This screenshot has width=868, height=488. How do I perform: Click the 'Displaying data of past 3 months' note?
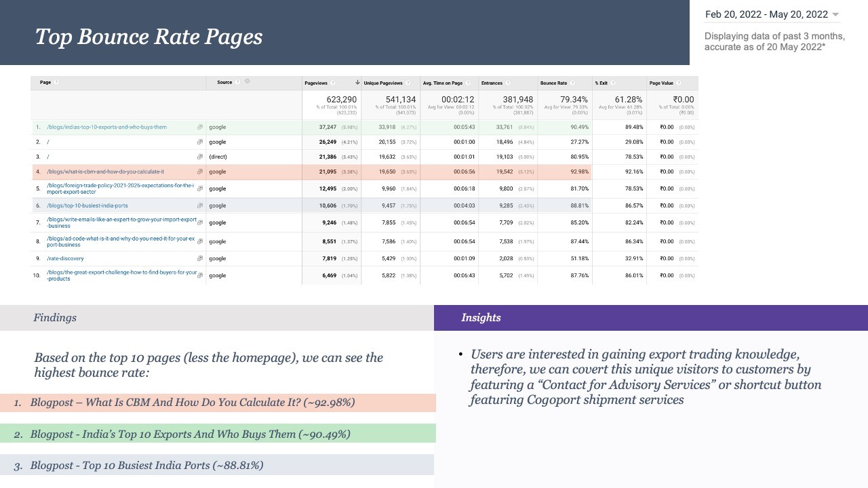pos(774,41)
